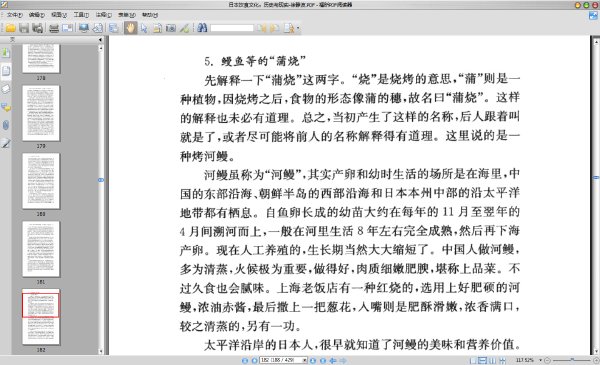Open the 注释 (Comments) menu
The height and width of the screenshot is (365, 600).
[x=103, y=15]
